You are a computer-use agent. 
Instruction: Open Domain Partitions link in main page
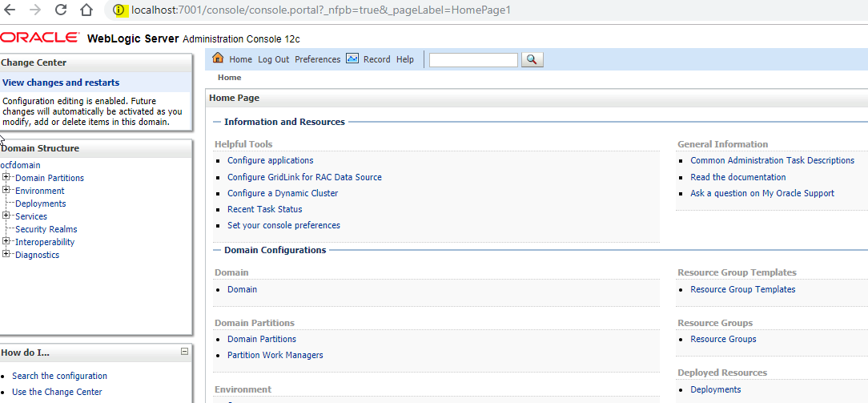click(262, 339)
